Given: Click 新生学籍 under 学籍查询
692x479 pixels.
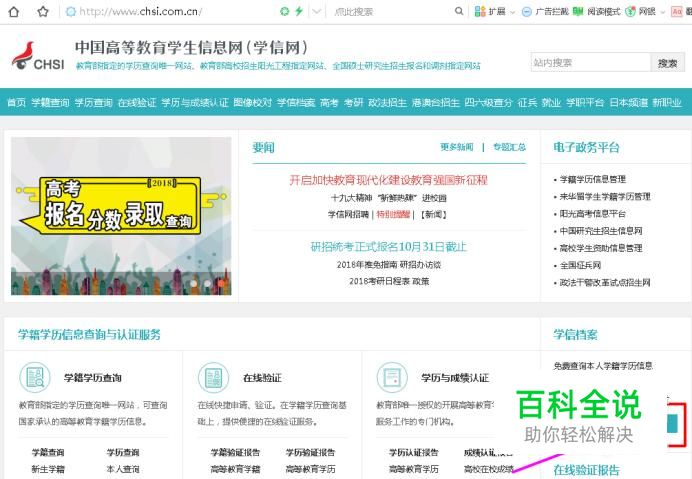Looking at the screenshot, I should pos(48,469).
